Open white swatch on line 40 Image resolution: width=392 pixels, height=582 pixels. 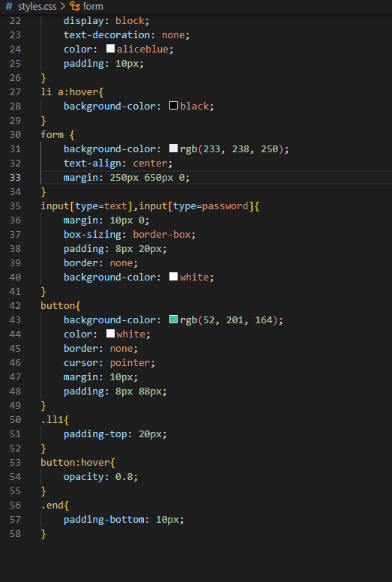point(174,277)
